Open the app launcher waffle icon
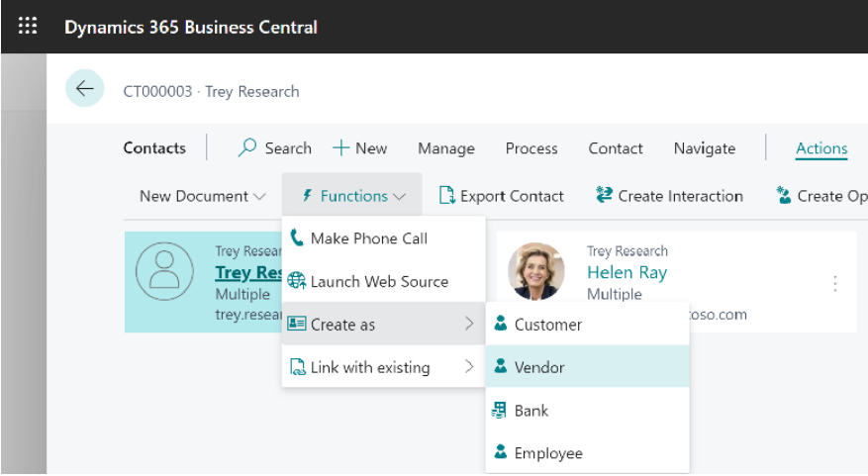The height and width of the screenshot is (476, 868). point(27,26)
